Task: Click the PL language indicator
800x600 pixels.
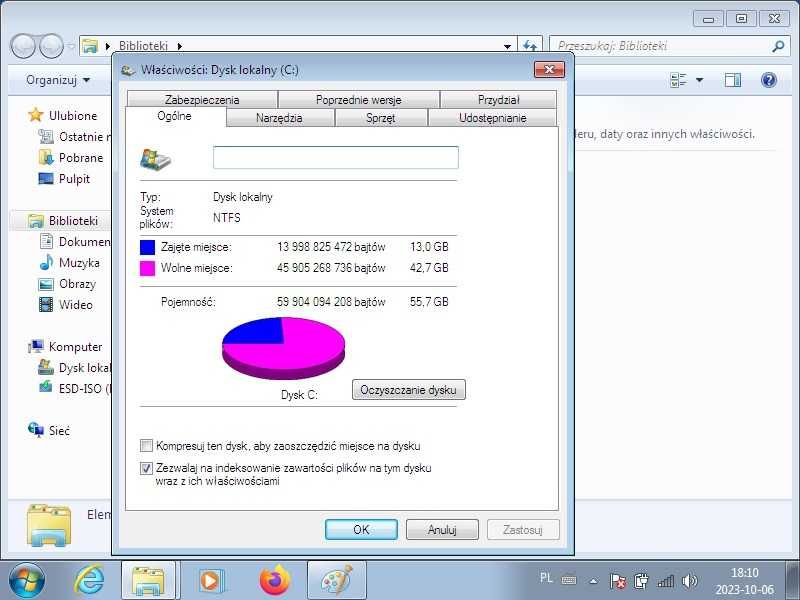Action: [546, 578]
